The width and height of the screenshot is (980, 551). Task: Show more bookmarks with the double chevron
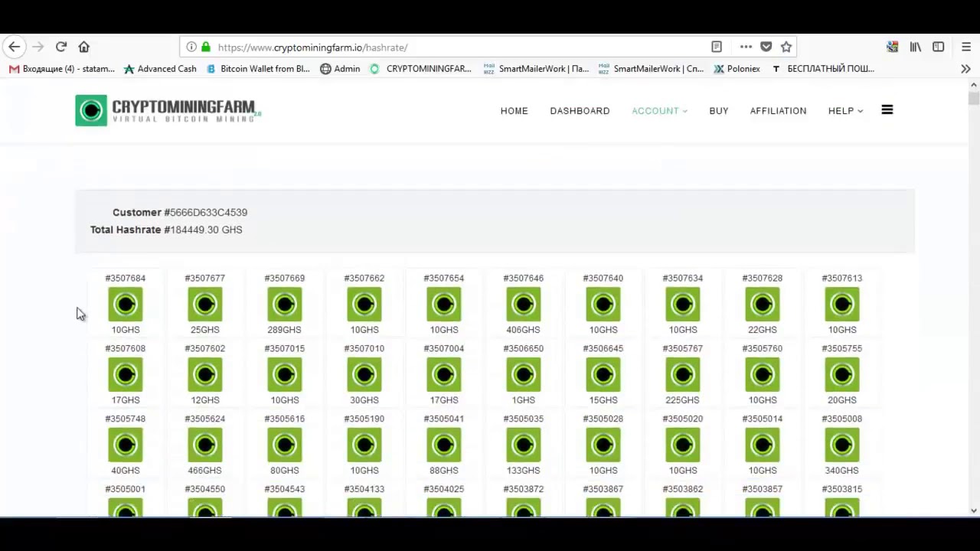pos(966,68)
